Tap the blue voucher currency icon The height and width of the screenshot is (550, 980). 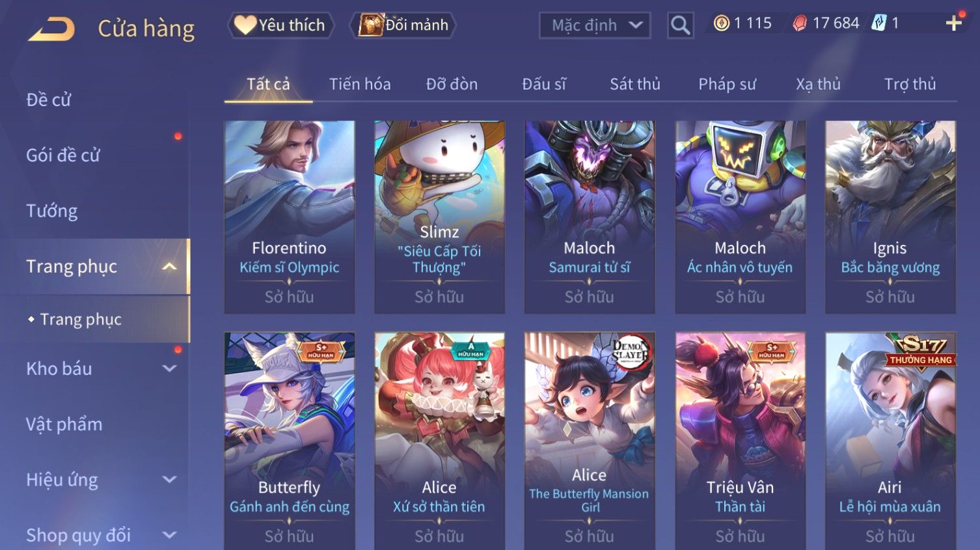click(878, 23)
